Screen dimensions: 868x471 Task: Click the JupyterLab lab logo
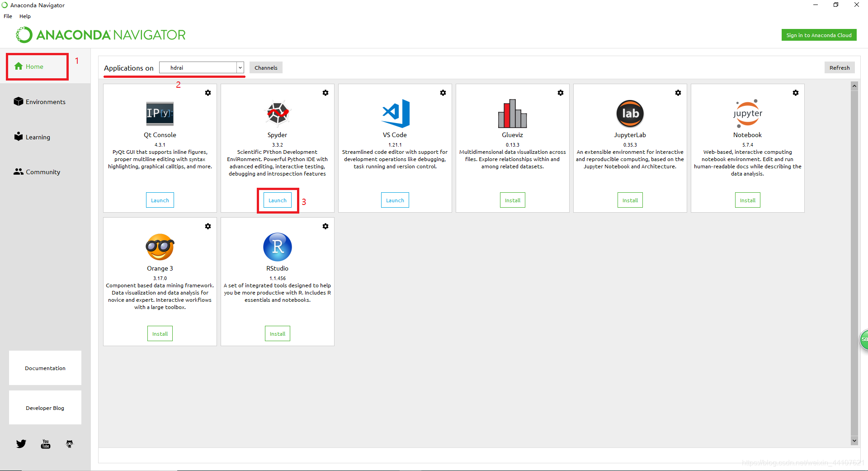[x=630, y=114]
